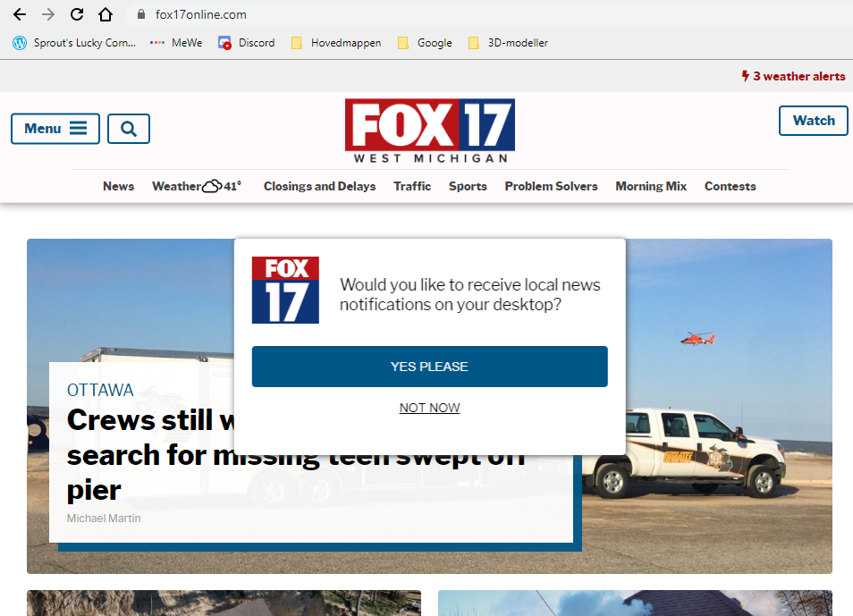Open the Sports nav item
The height and width of the screenshot is (616, 853).
point(468,186)
